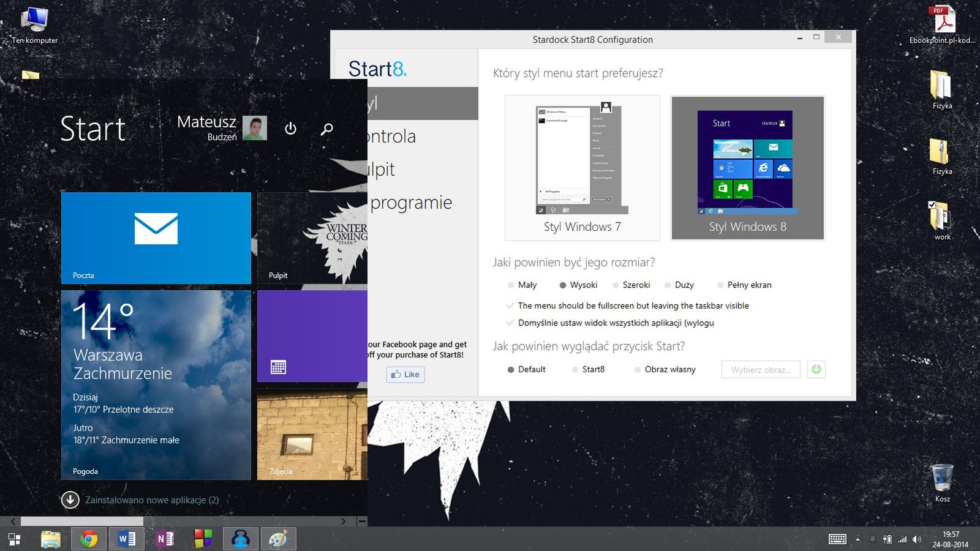Image resolution: width=980 pixels, height=551 pixels.
Task: Choose the Styl Windows 8 menu style
Action: pos(748,168)
